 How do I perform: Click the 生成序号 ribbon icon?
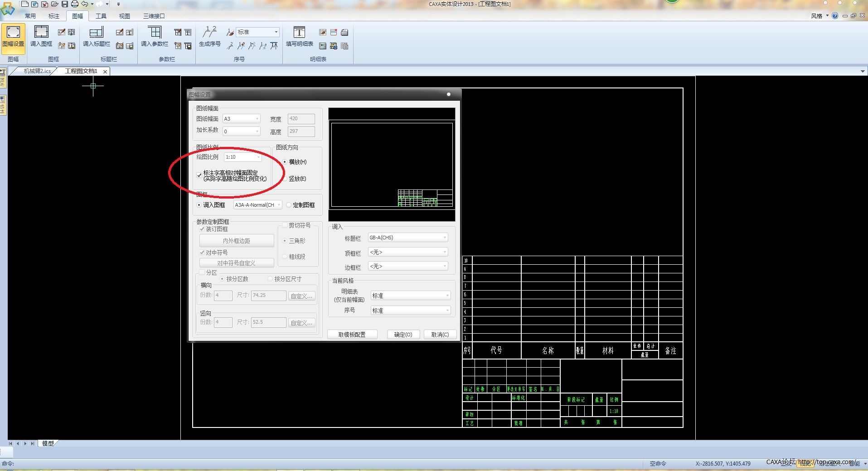coord(209,36)
